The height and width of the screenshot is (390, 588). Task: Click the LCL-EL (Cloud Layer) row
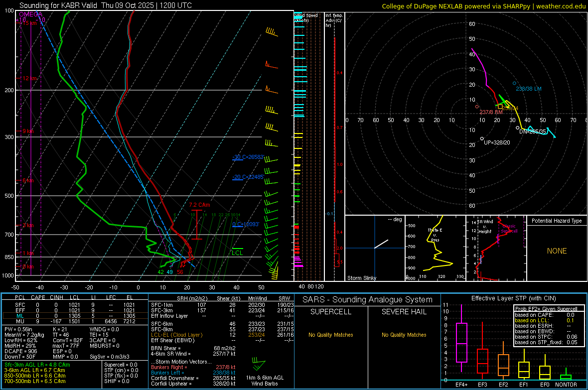(x=221, y=335)
